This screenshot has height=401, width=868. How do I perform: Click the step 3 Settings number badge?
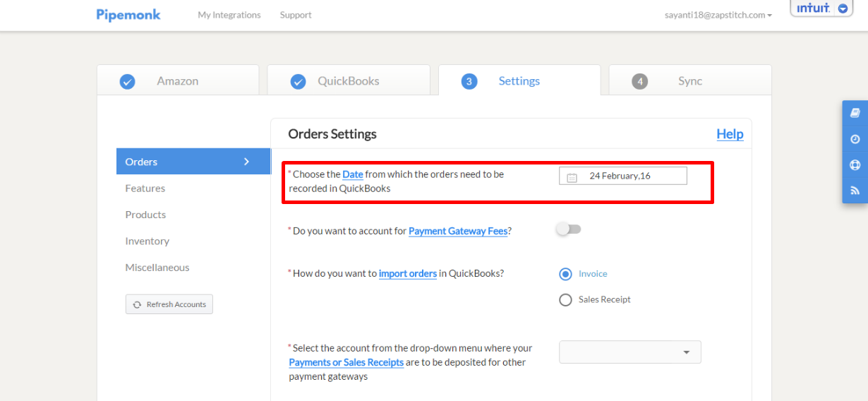click(x=469, y=81)
